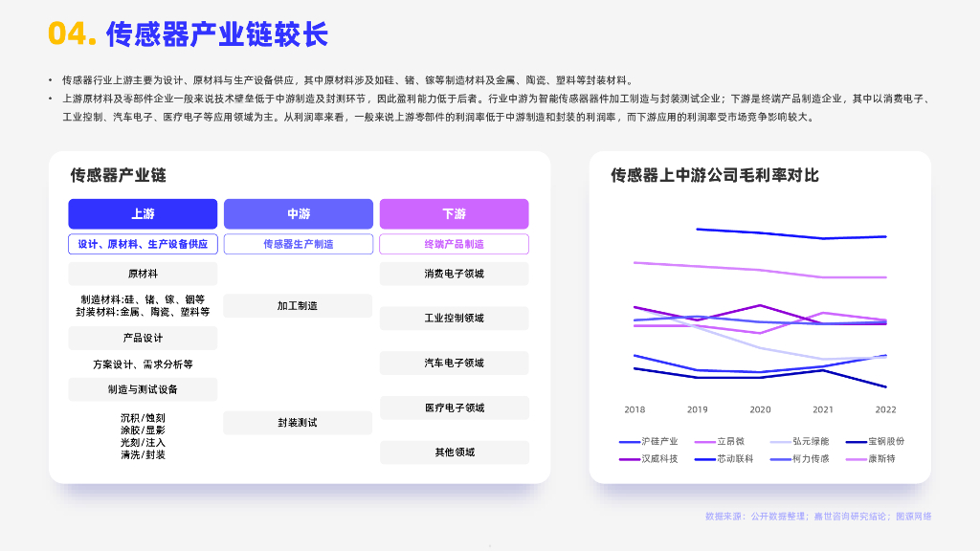
Task: Click the data source note '数据来源'
Action: pyautogui.click(x=818, y=516)
